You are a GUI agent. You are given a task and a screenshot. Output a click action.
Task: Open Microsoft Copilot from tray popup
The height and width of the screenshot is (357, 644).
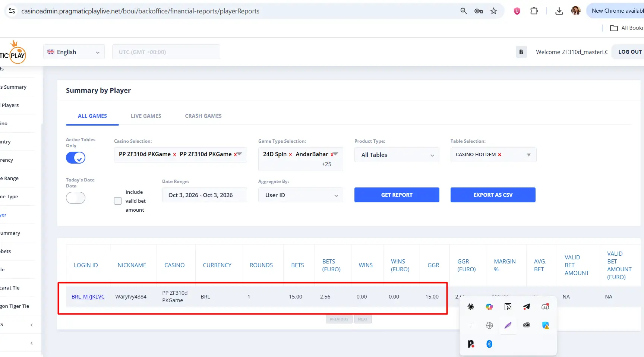(x=489, y=307)
